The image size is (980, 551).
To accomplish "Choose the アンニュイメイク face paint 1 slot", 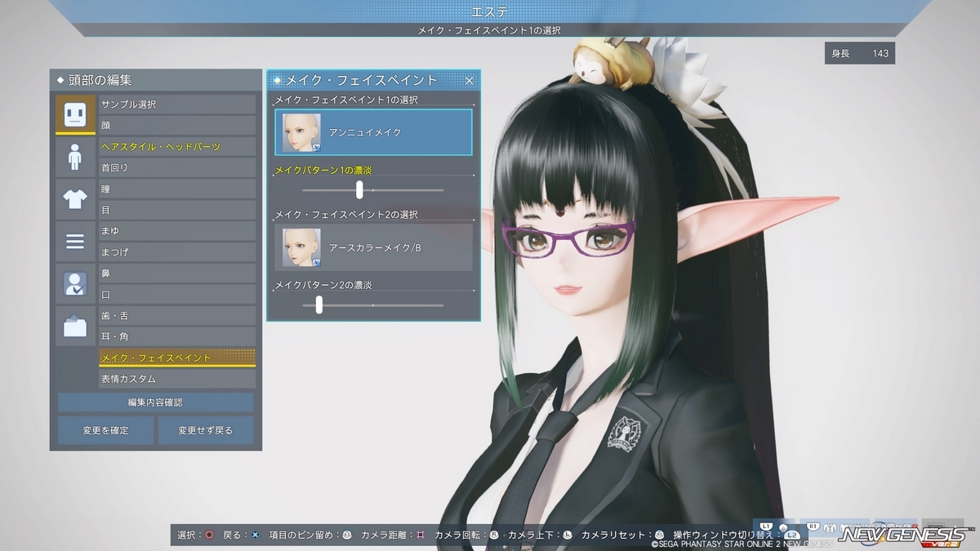I will [373, 131].
